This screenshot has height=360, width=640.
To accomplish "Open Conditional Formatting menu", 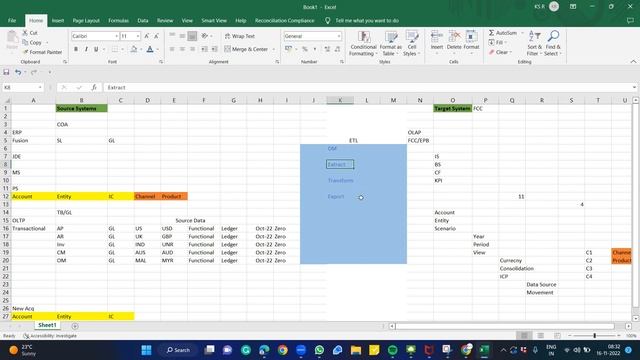I will point(363,43).
